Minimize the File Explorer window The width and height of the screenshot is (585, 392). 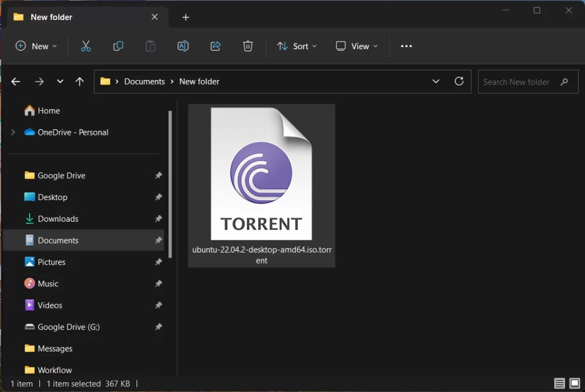pos(506,10)
